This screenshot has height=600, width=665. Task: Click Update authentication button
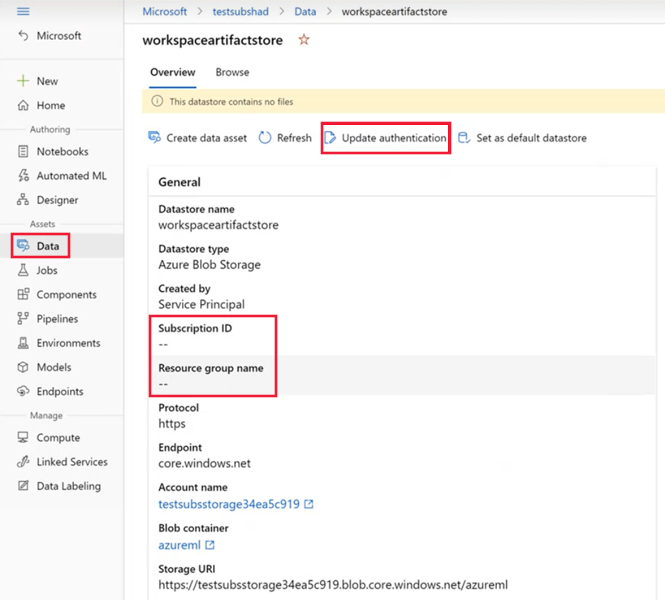(x=386, y=138)
